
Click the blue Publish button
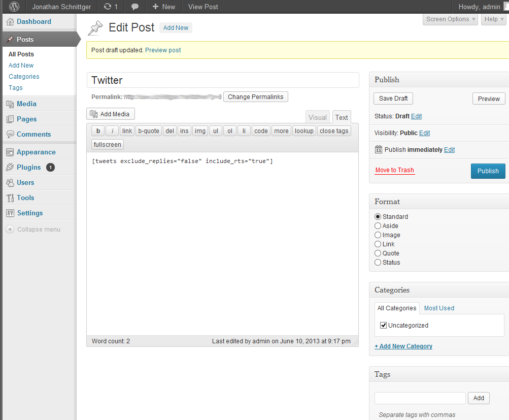(488, 171)
